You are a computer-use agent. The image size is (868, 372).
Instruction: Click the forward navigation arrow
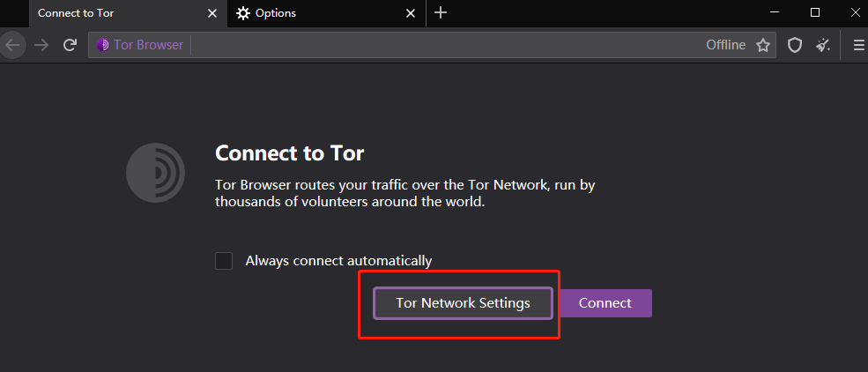click(41, 45)
